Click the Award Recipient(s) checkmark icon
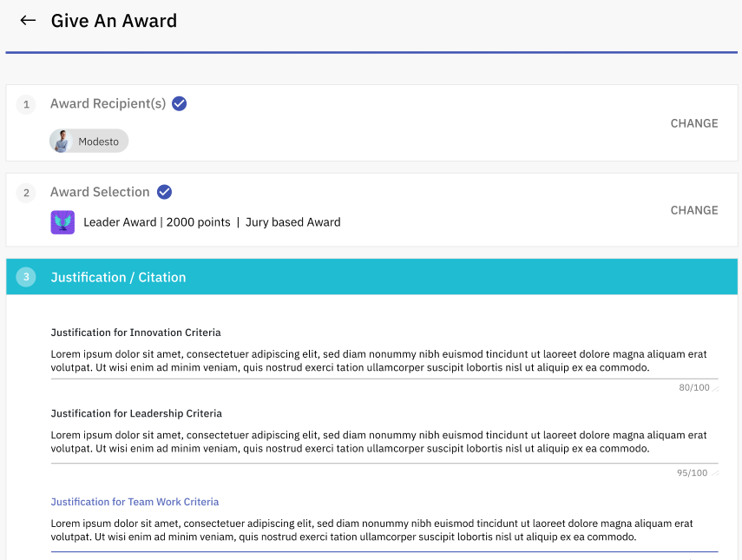Image resolution: width=742 pixels, height=560 pixels. pos(179,103)
